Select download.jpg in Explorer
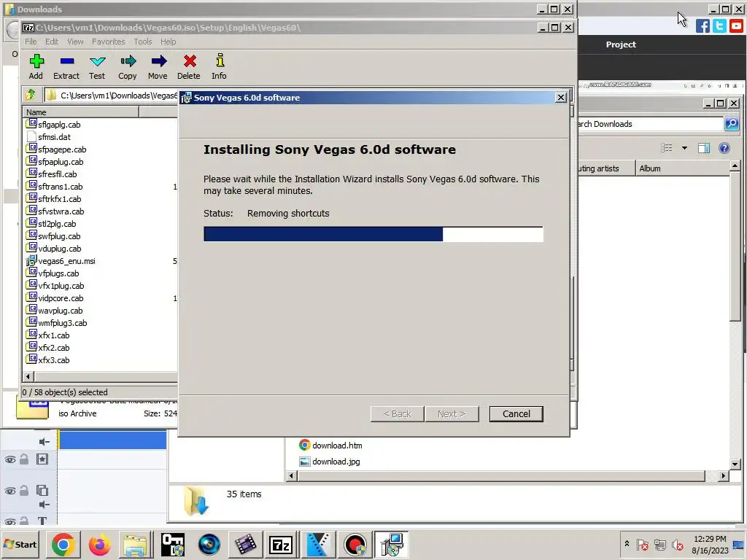The height and width of the screenshot is (560, 747). (330, 462)
